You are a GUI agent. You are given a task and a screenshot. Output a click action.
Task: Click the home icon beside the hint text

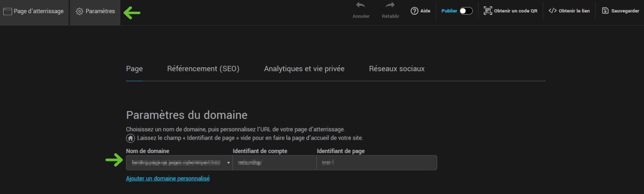pos(130,138)
